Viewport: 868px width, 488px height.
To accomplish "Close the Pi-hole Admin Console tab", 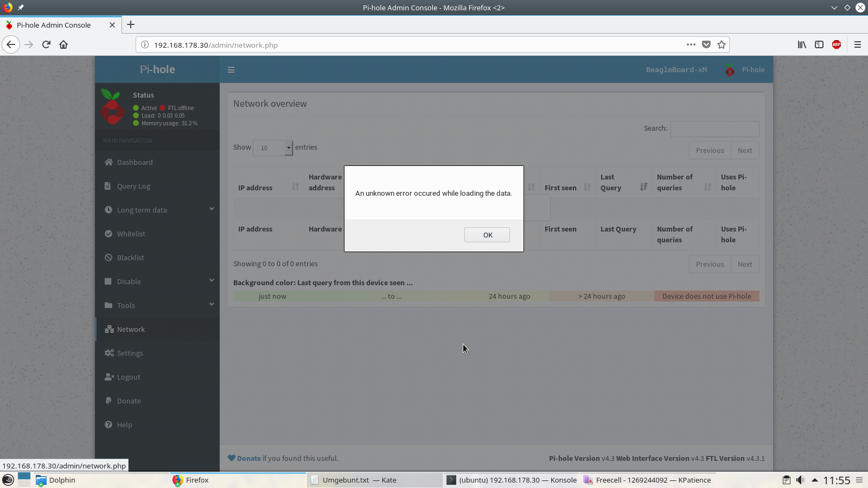I will 112,25.
